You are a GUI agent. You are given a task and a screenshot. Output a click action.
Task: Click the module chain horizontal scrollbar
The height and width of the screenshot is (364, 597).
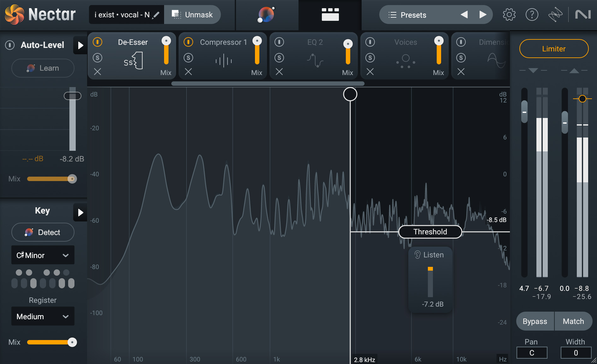[x=268, y=84]
